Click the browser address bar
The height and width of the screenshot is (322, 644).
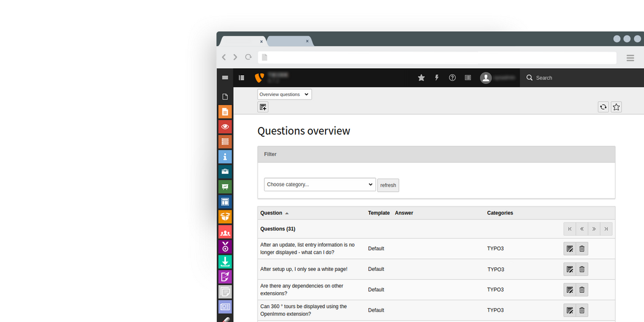point(437,58)
